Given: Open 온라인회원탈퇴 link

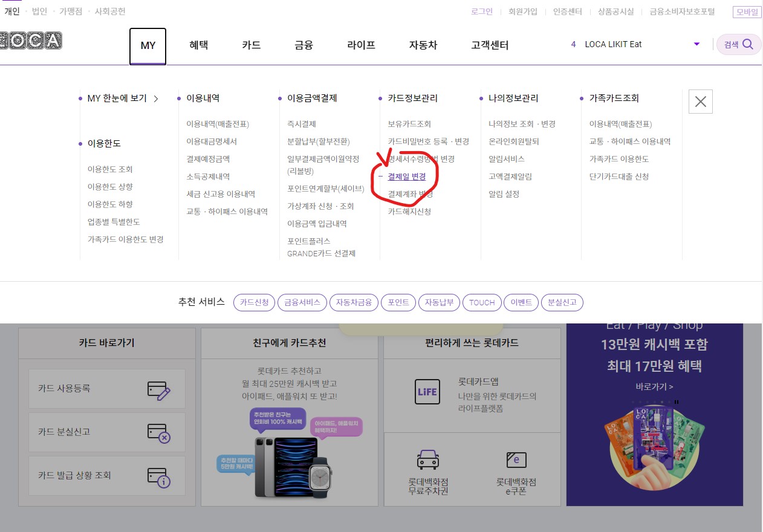Looking at the screenshot, I should pos(514,141).
